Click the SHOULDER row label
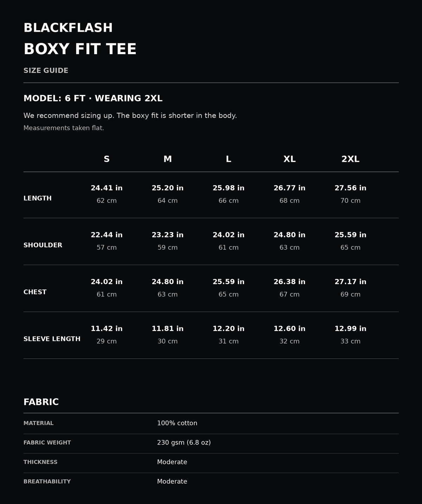 click(43, 245)
